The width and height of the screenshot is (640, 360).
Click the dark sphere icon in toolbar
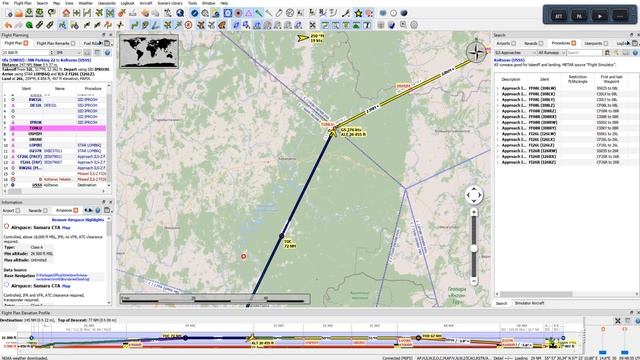(404, 13)
